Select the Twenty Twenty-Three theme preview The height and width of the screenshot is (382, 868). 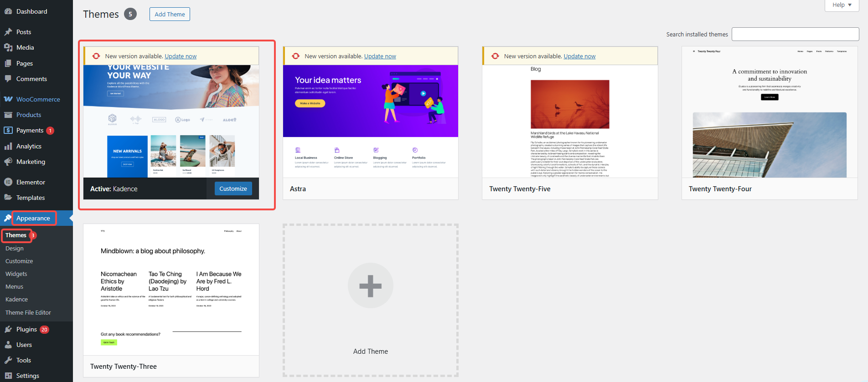[171, 290]
